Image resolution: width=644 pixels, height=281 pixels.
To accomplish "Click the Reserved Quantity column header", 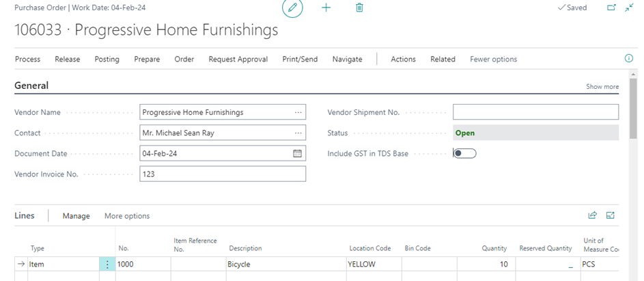I will pyautogui.click(x=546, y=248).
